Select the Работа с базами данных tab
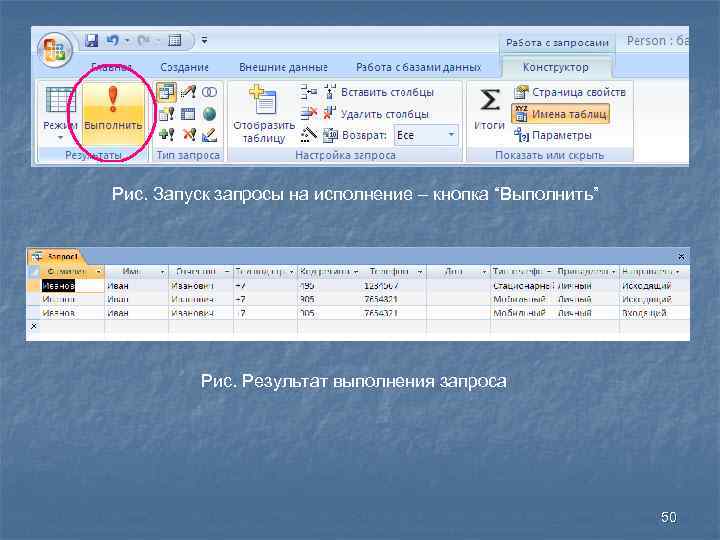 418,68
